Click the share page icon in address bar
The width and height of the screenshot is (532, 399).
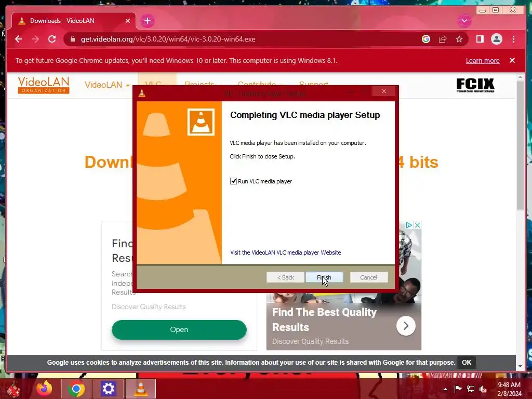(443, 39)
